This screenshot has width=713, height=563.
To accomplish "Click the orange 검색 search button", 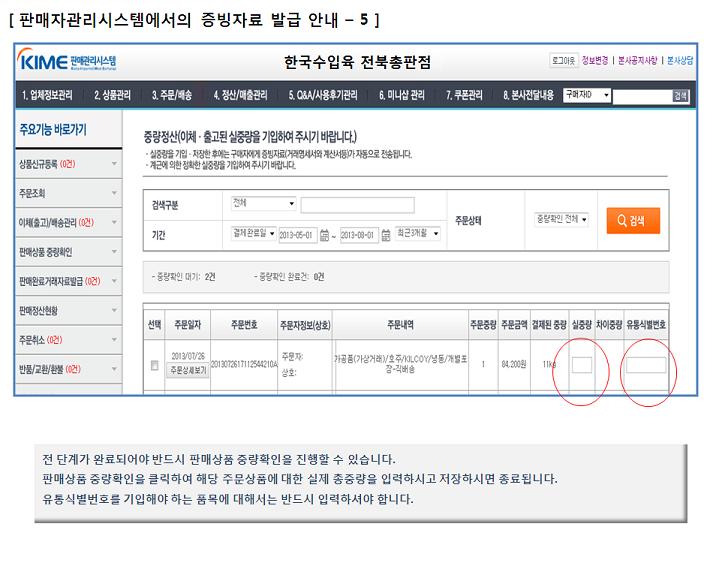I will [632, 221].
